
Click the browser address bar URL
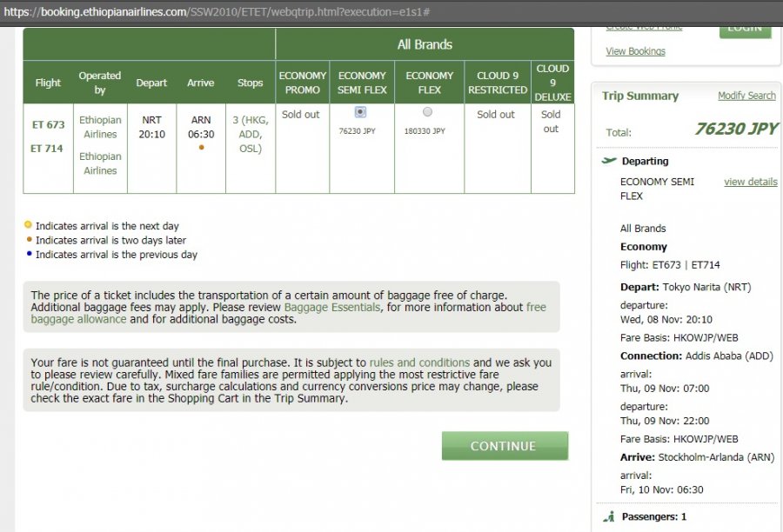[217, 11]
